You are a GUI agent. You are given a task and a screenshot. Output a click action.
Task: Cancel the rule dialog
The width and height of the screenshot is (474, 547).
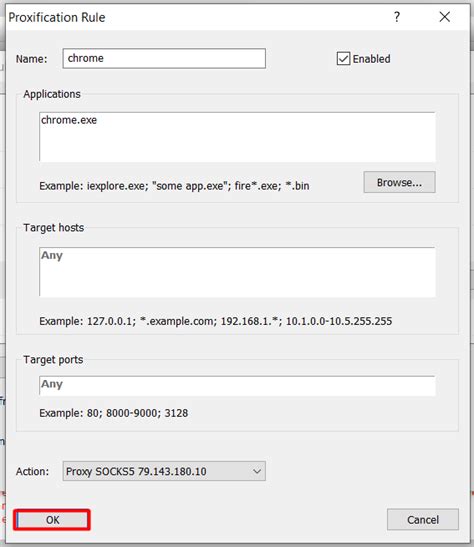click(x=423, y=520)
